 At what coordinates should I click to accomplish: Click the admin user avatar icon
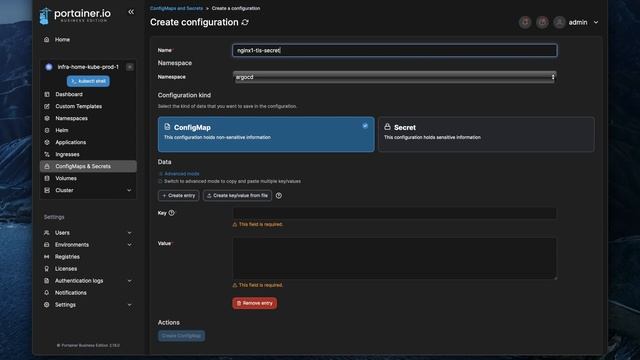559,22
